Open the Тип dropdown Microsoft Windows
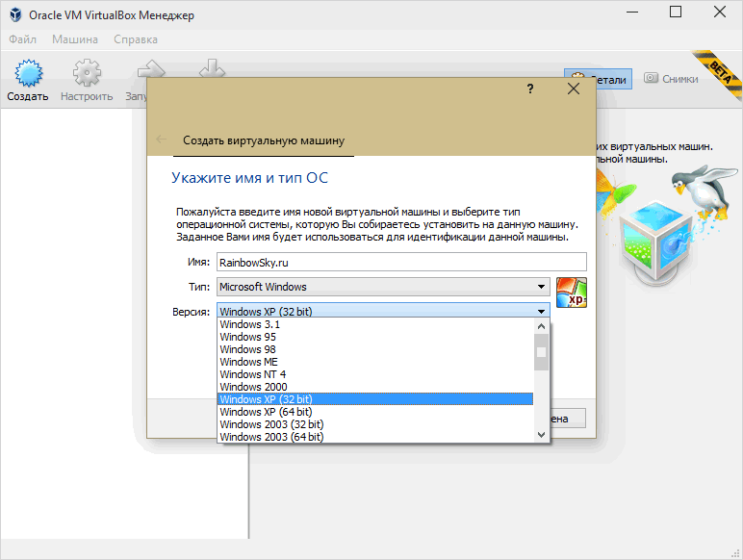Screen dimensions: 743x560 [383, 287]
